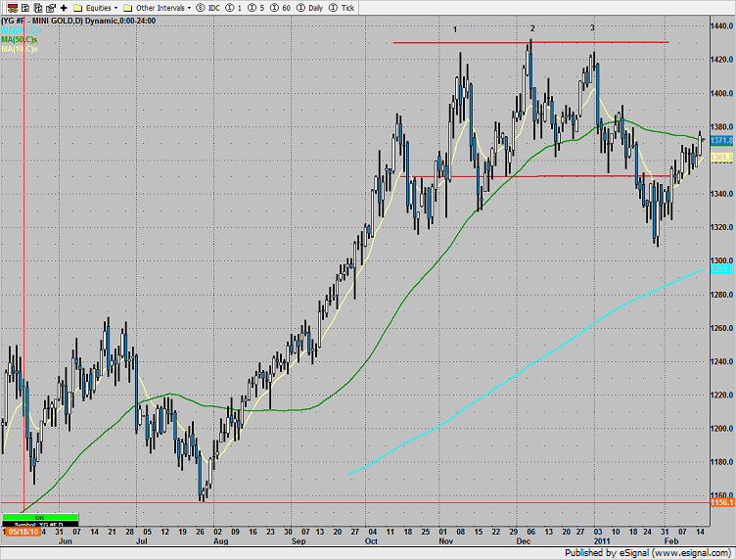Click the red 1156.1 price line label

tap(721, 503)
